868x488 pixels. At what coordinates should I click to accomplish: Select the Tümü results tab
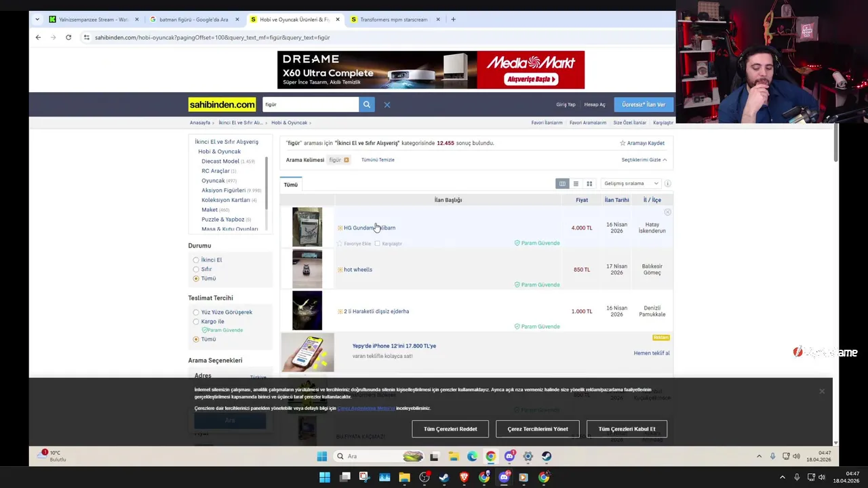coord(291,184)
